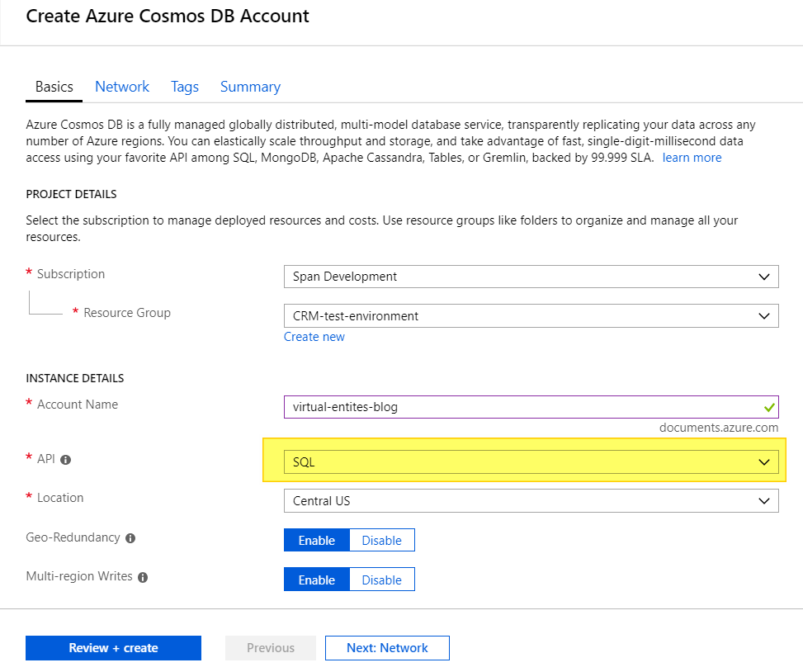Click the Account Name field label
Image resolution: width=803 pixels, height=672 pixels.
[x=78, y=405]
